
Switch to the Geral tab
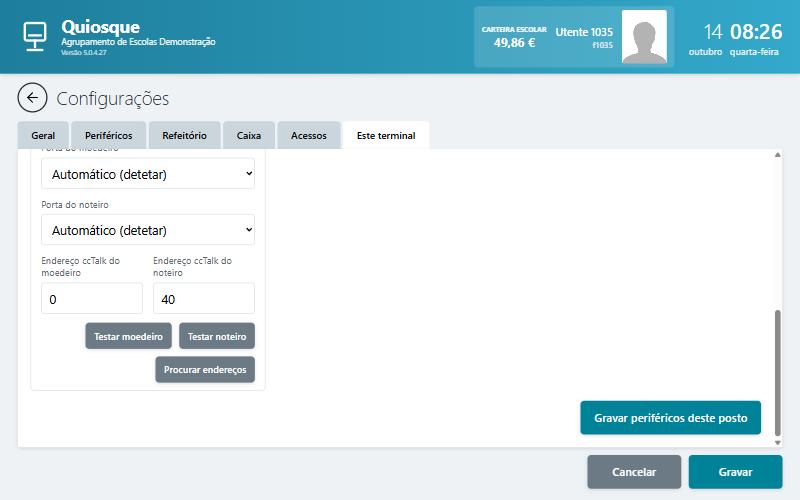click(43, 135)
